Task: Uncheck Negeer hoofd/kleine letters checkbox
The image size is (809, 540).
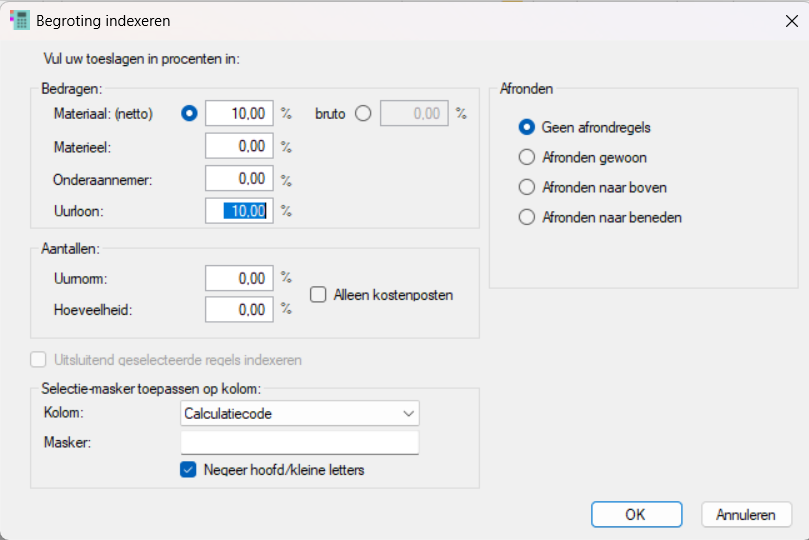Action: [188, 469]
